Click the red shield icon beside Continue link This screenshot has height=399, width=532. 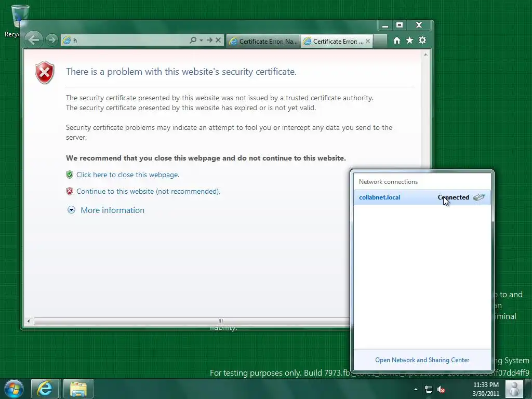point(70,191)
